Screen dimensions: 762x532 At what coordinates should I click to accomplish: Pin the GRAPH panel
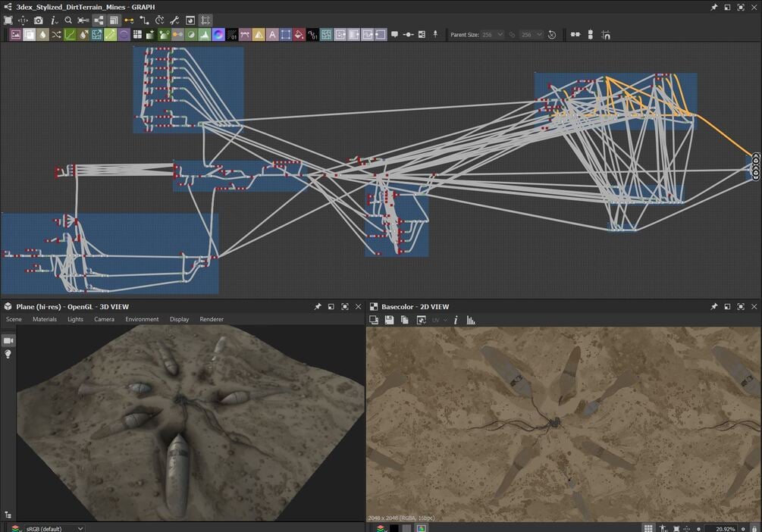[713, 8]
